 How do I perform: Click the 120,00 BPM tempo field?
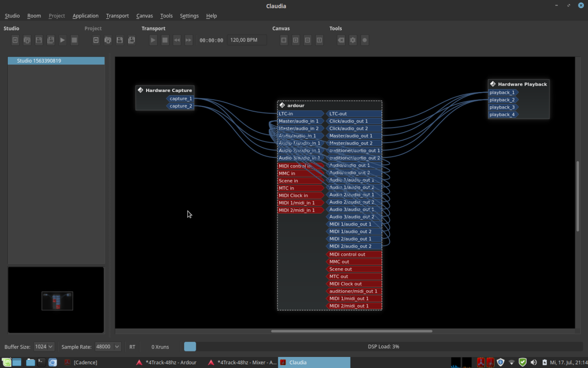click(246, 40)
